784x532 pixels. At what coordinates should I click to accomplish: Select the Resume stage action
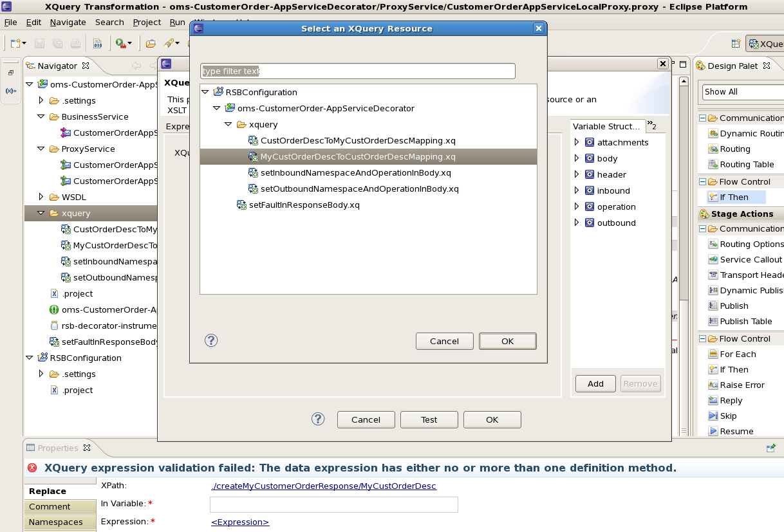click(x=731, y=431)
